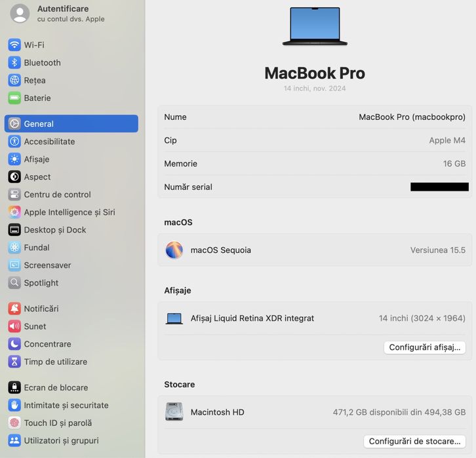The image size is (476, 458).
Task: Open Aspect icon in sidebar
Action: (14, 176)
